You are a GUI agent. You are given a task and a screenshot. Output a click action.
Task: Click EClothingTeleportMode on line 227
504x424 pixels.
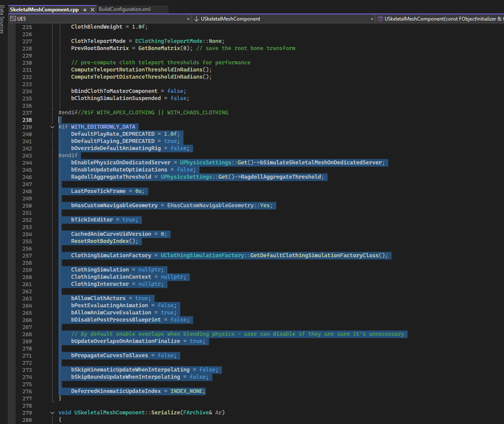pyautogui.click(x=169, y=41)
